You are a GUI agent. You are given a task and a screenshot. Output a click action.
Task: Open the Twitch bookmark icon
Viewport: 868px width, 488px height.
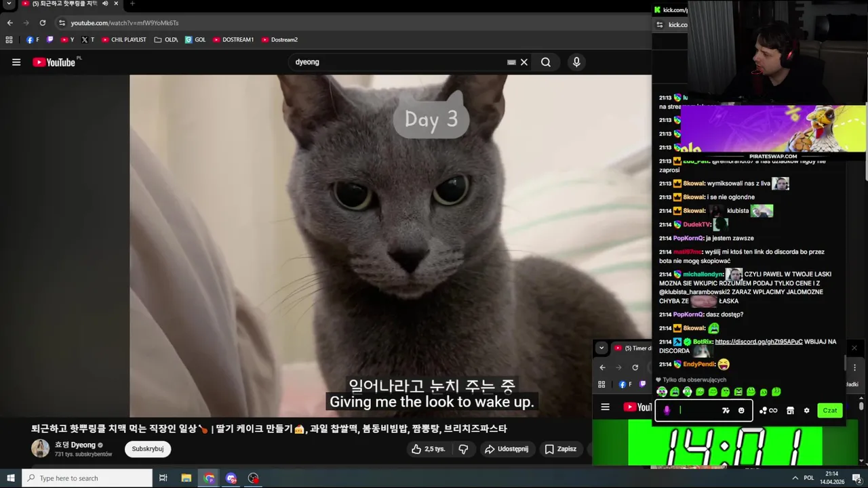click(50, 40)
